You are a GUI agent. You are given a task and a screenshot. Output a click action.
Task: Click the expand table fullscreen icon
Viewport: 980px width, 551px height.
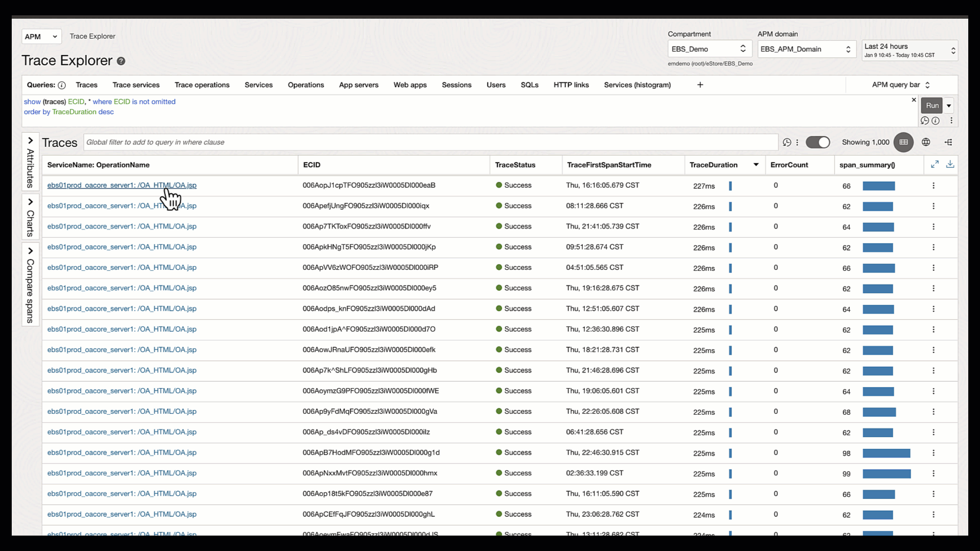pos(935,164)
